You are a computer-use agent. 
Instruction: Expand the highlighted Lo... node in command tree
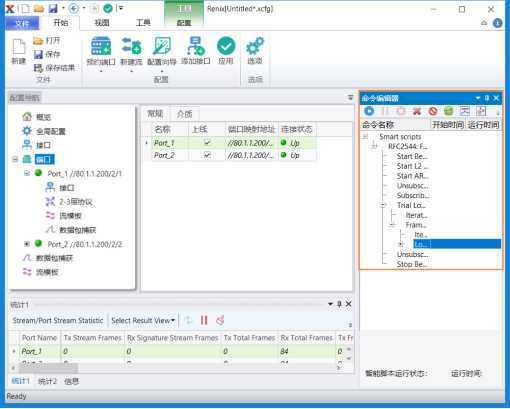pos(401,244)
